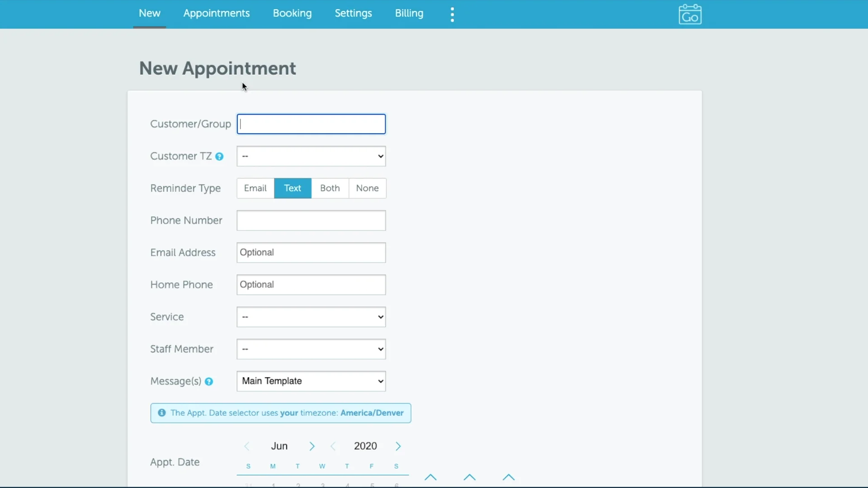868x488 pixels.
Task: Open the three-dot more menu
Action: pyautogui.click(x=453, y=14)
